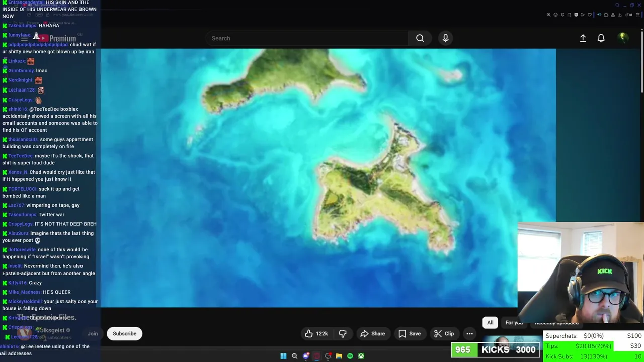Open the browser downloads icon
Viewport: 644px width, 362px height.
[620, 15]
